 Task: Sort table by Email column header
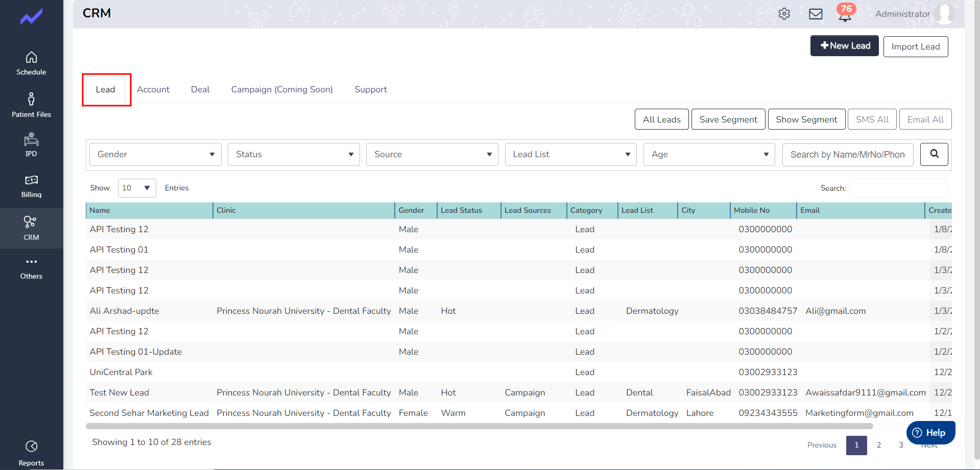(x=861, y=210)
